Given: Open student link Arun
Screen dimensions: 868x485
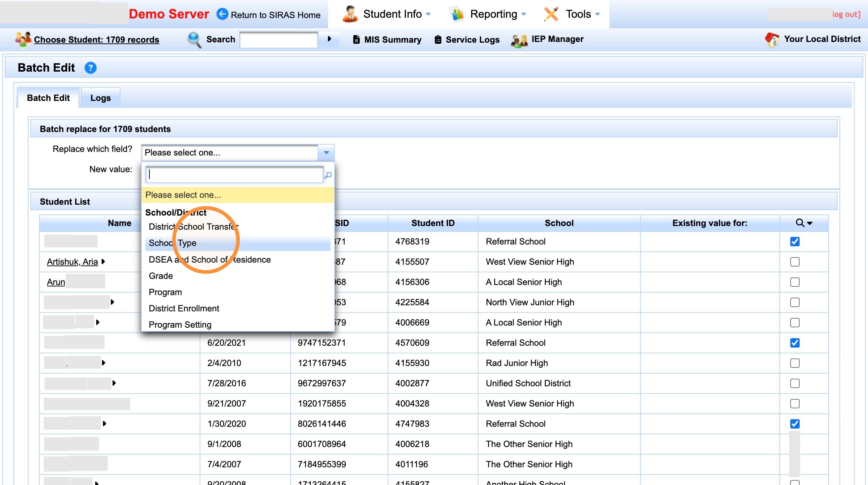Looking at the screenshot, I should 56,282.
